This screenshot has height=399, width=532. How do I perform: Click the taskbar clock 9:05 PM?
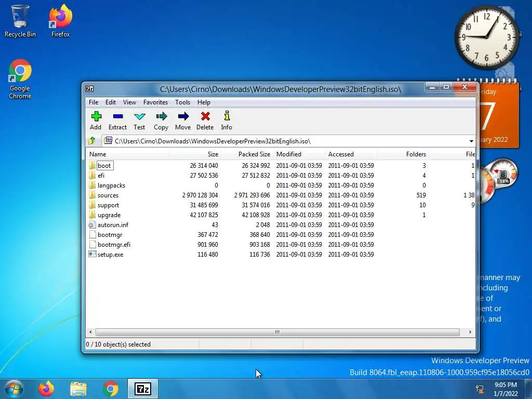506,385
